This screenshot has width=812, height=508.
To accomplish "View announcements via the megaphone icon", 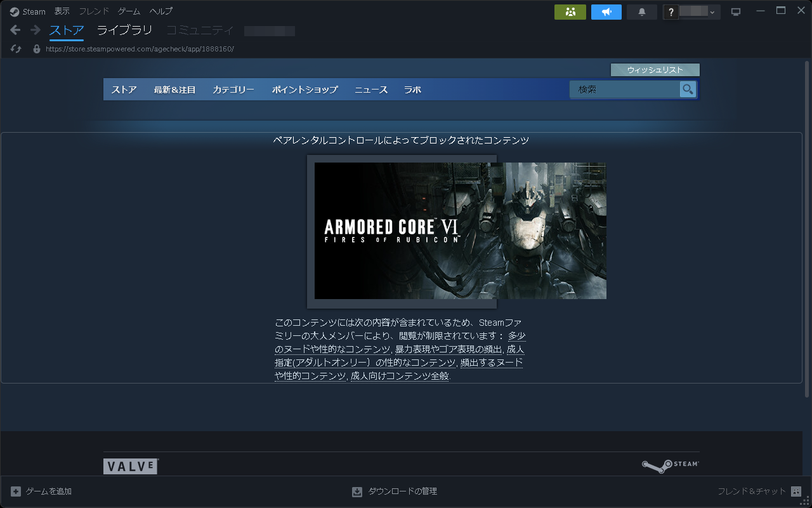I will tap(606, 11).
